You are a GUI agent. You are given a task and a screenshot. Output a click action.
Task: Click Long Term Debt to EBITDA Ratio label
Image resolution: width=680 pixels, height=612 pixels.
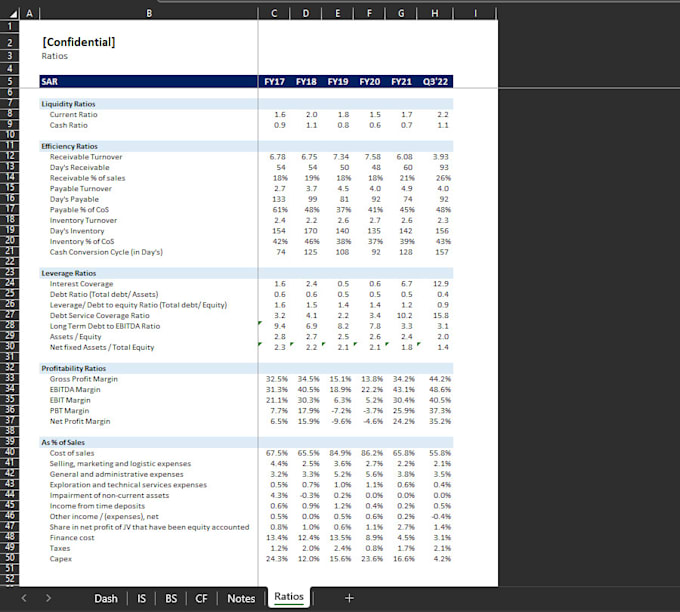click(105, 326)
